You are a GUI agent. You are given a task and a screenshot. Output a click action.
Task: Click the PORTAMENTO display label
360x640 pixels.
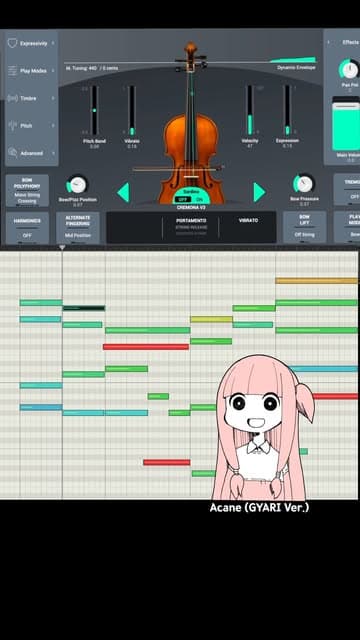click(191, 220)
